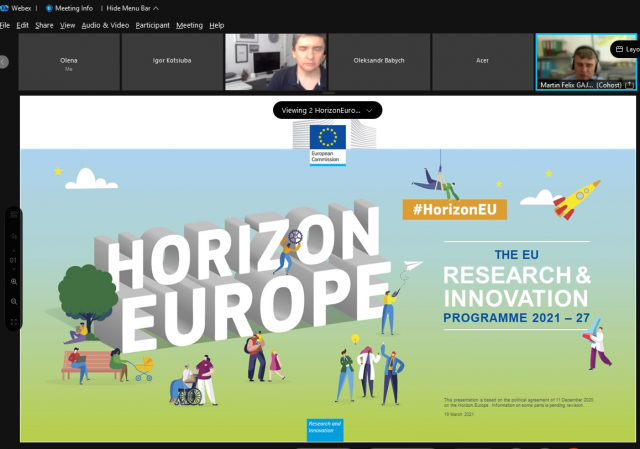Click the European Commission logo on the slide
The width and height of the screenshot is (640, 449).
[328, 145]
